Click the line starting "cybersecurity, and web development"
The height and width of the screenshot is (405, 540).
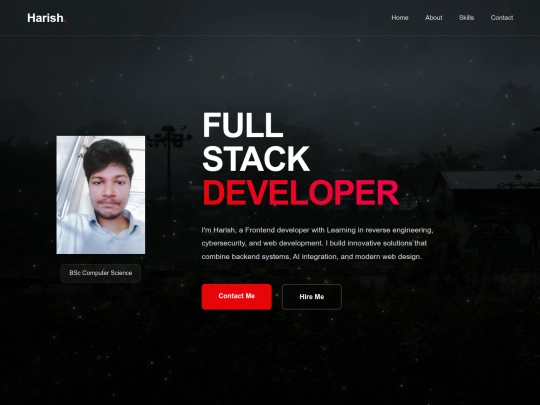click(314, 243)
